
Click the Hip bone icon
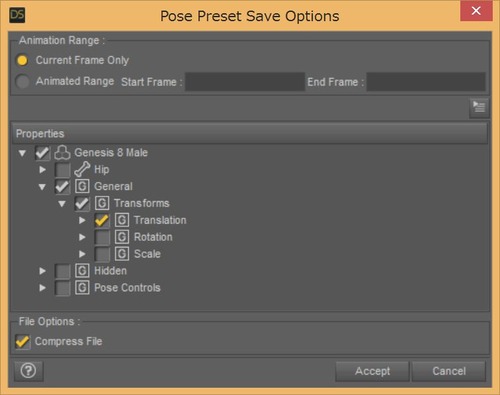82,169
